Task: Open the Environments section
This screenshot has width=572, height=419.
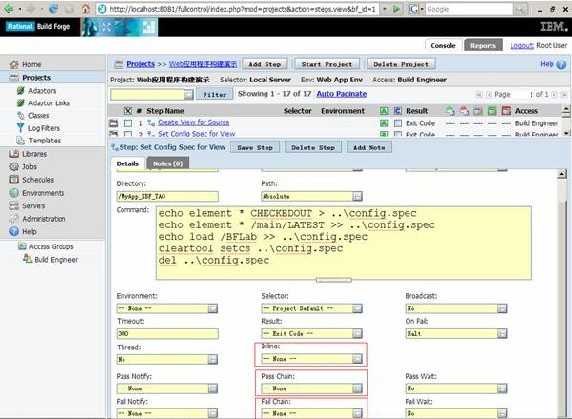Action: click(x=43, y=193)
